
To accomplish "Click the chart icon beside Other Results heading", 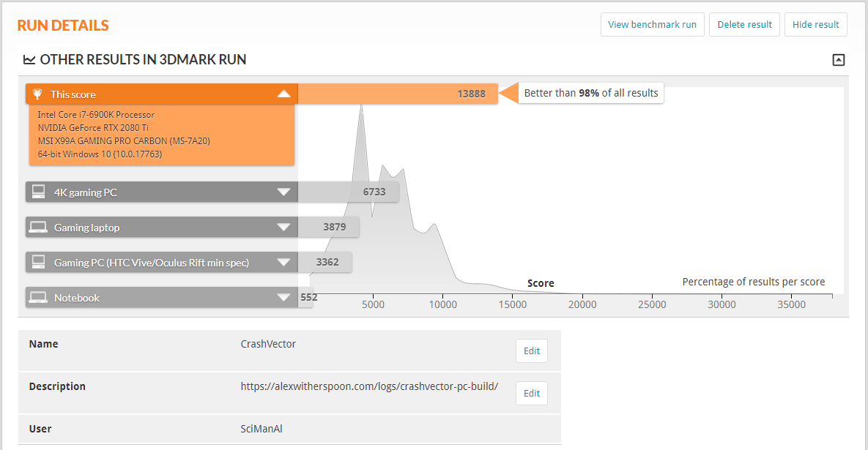I will pos(29,60).
